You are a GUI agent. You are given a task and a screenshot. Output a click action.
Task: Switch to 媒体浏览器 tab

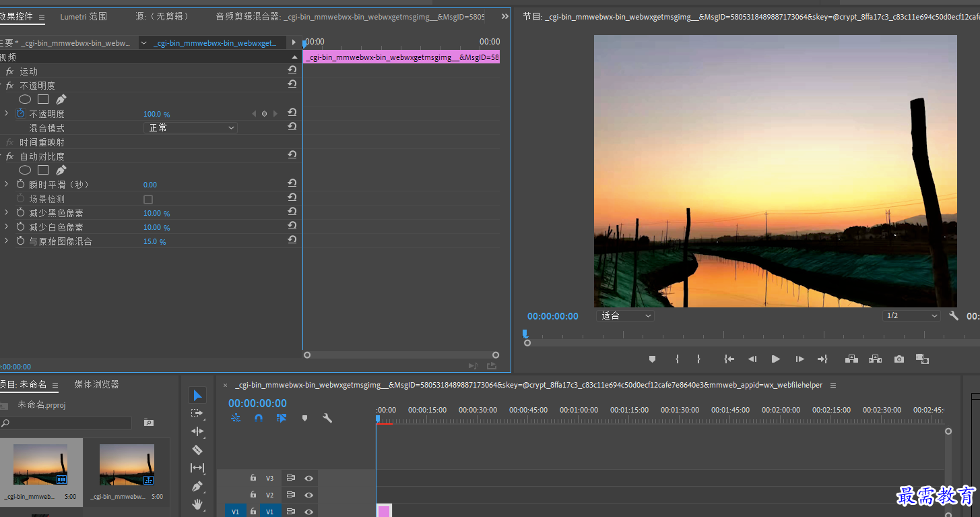click(96, 384)
